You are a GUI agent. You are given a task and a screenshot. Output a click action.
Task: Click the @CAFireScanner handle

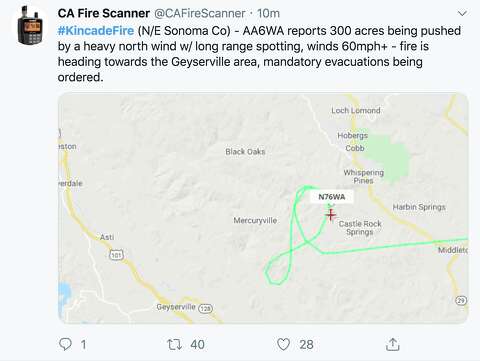coord(199,13)
